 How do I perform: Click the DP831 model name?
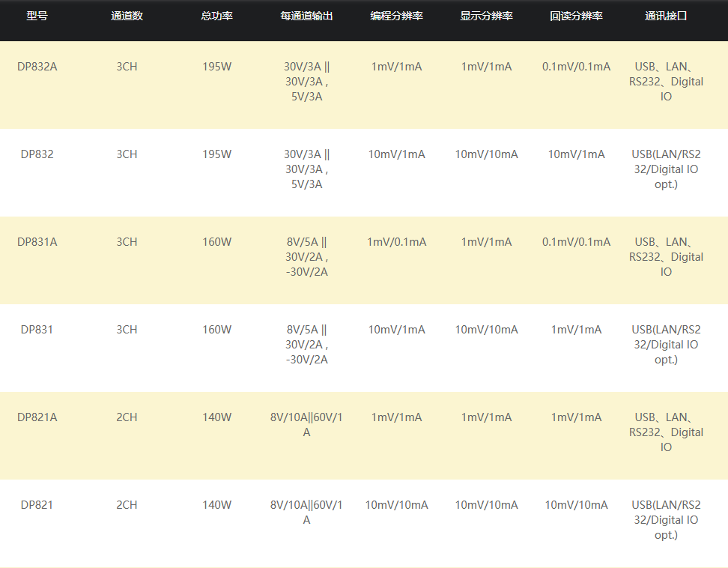[37, 330]
